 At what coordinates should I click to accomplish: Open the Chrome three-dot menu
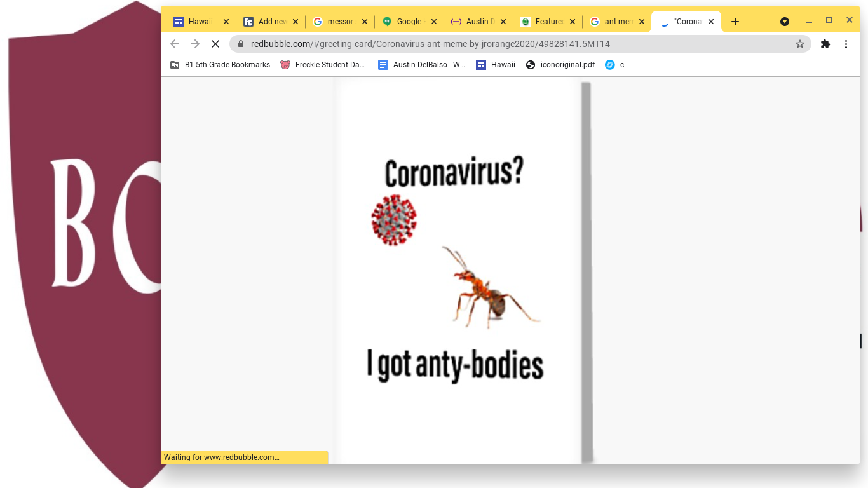846,44
